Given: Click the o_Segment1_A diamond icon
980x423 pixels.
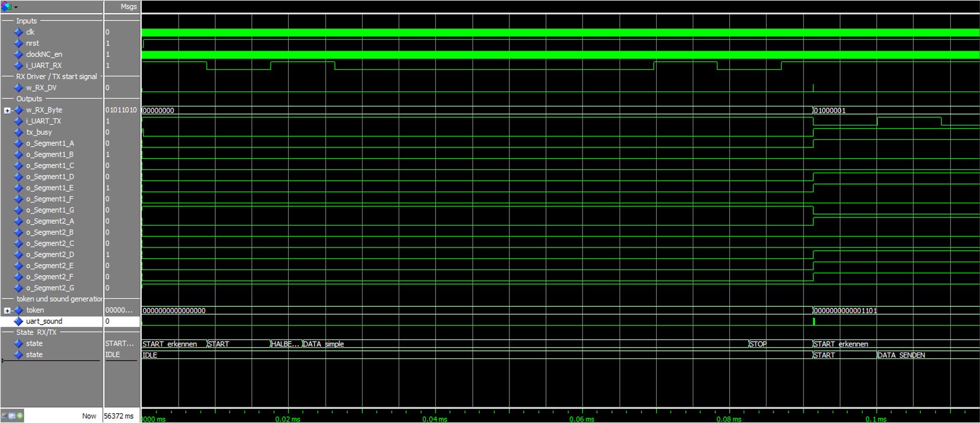Looking at the screenshot, I should pyautogui.click(x=19, y=143).
